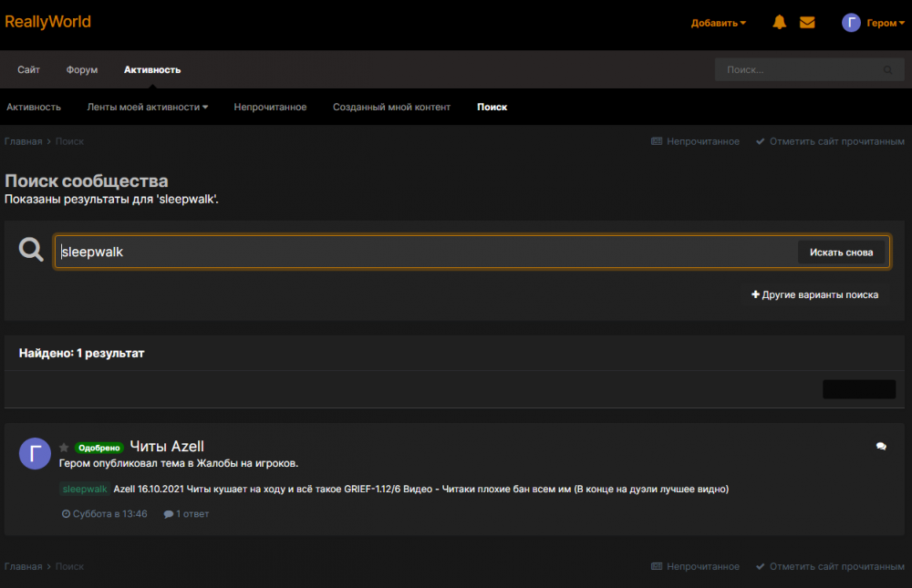Screen dimensions: 912x588
Task: Open Непрочитанное in the submenu
Action: point(270,107)
